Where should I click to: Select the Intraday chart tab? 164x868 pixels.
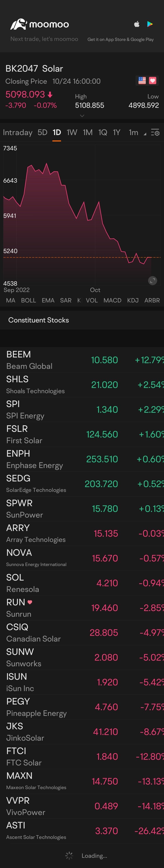point(18,132)
